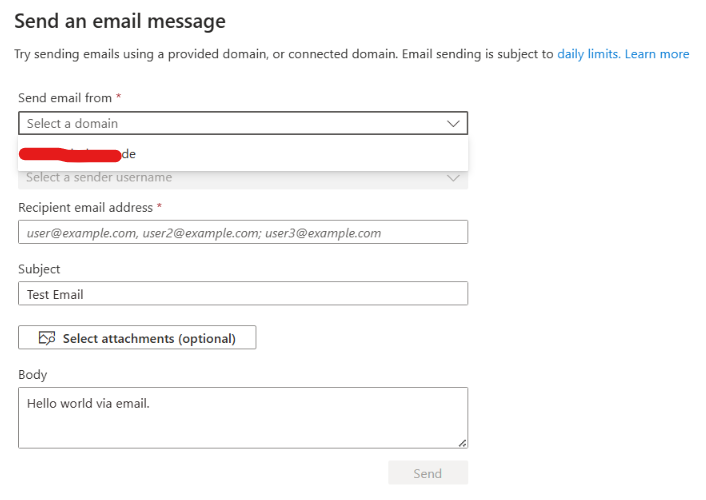The width and height of the screenshot is (706, 500).
Task: Open the Learn more link
Action: pyautogui.click(x=657, y=54)
